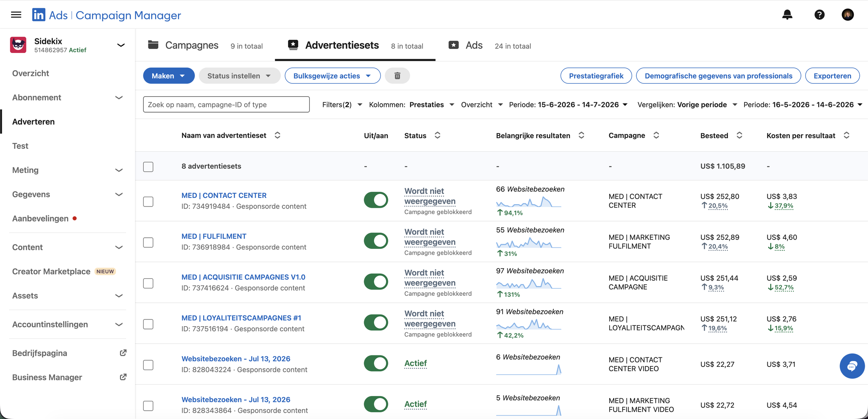Screen dimensions: 868x419
Task: Toggle off ACQUISITIE CAMPAGNES V1.0 ad set
Action: coord(376,282)
